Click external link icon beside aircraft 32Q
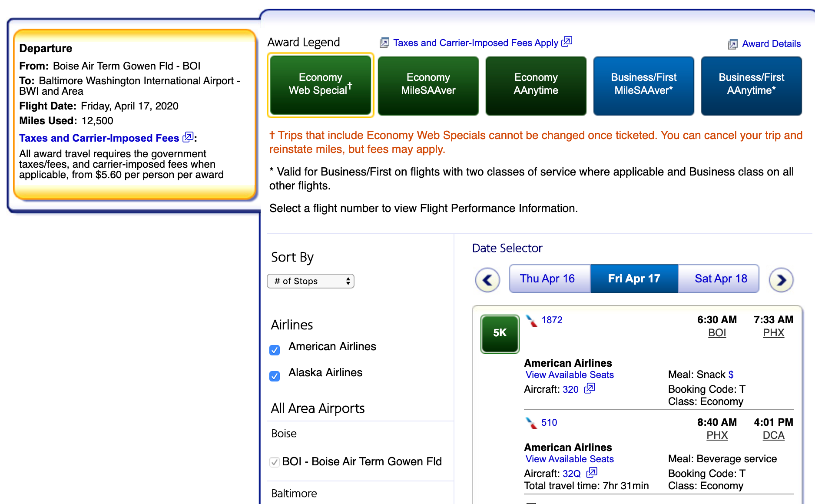This screenshot has height=504, width=815. (592, 473)
